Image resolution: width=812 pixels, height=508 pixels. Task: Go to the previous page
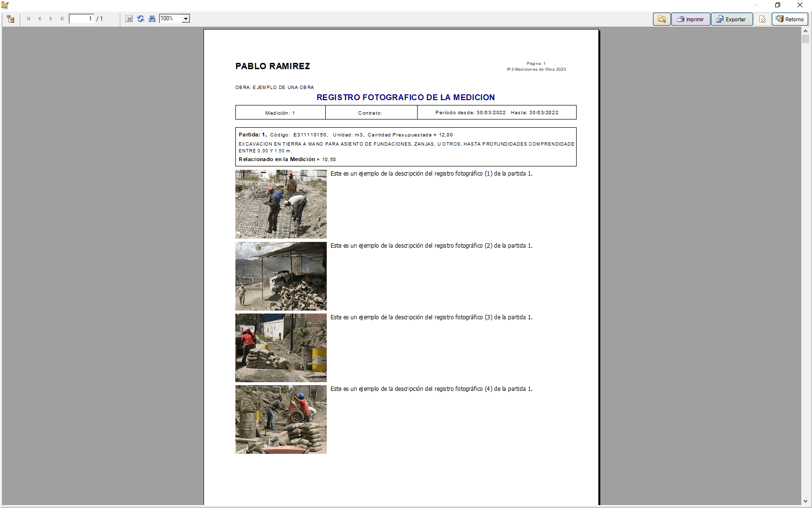click(x=39, y=19)
